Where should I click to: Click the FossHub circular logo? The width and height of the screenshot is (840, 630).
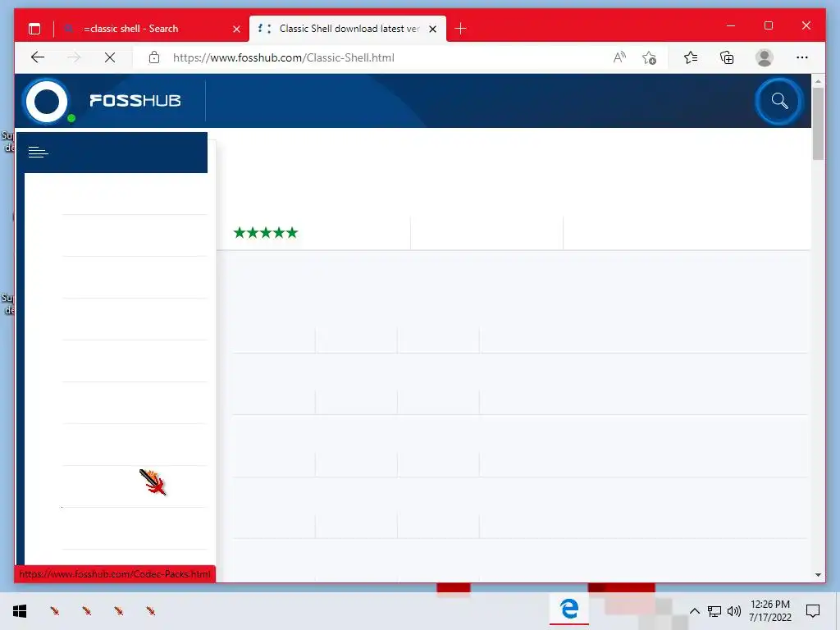click(x=47, y=101)
